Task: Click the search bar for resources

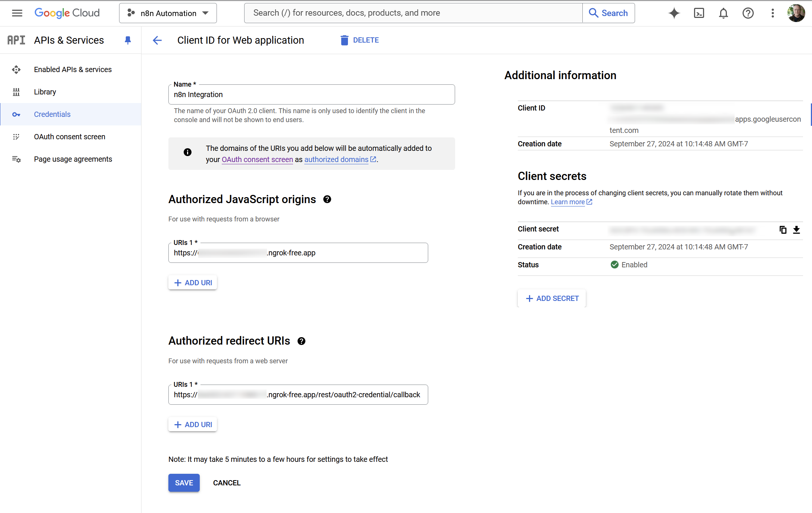Action: point(413,13)
